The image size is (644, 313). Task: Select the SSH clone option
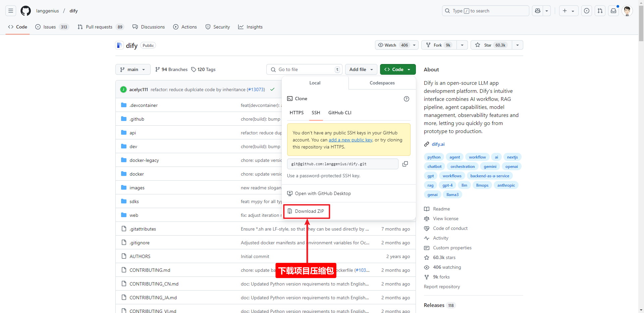[x=316, y=113]
